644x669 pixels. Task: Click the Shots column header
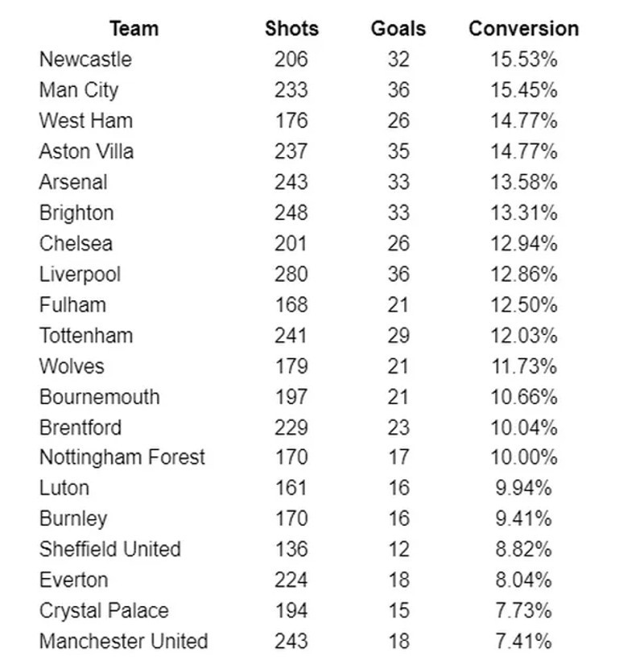[291, 29]
